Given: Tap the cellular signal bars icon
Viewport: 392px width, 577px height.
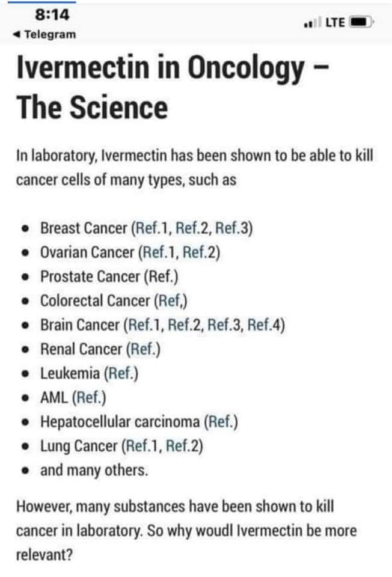Looking at the screenshot, I should click(311, 23).
